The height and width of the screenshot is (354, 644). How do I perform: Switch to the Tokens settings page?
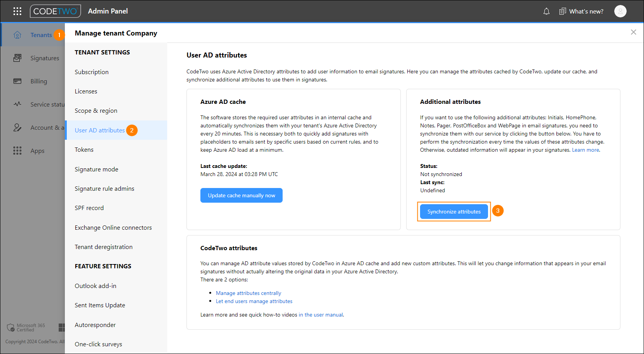[x=84, y=149]
